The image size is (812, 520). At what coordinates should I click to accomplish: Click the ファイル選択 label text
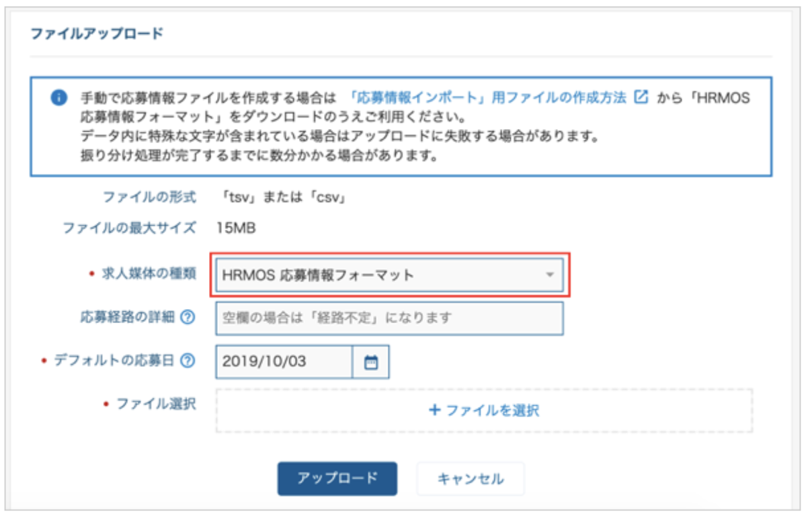(x=156, y=404)
